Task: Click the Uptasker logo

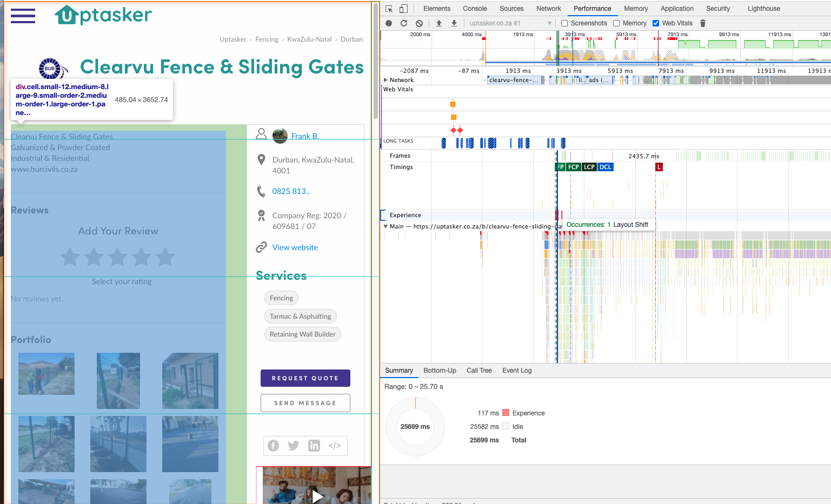Action: [103, 15]
